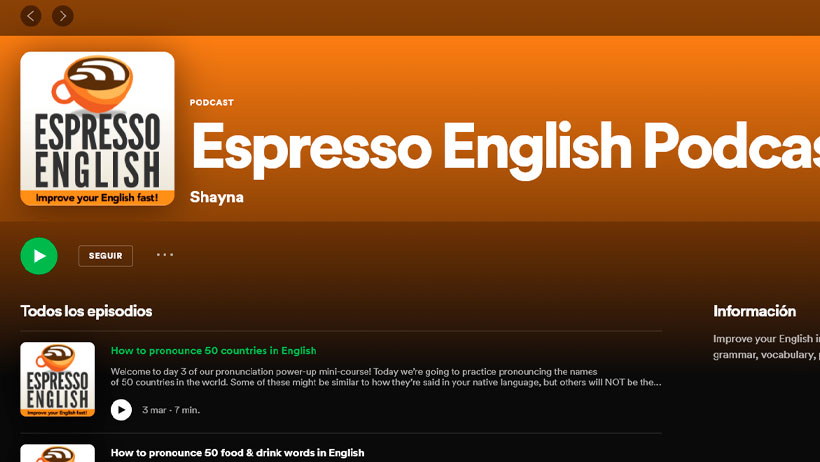Click the 50 countries episode description text
820x462 pixels.
[386, 377]
